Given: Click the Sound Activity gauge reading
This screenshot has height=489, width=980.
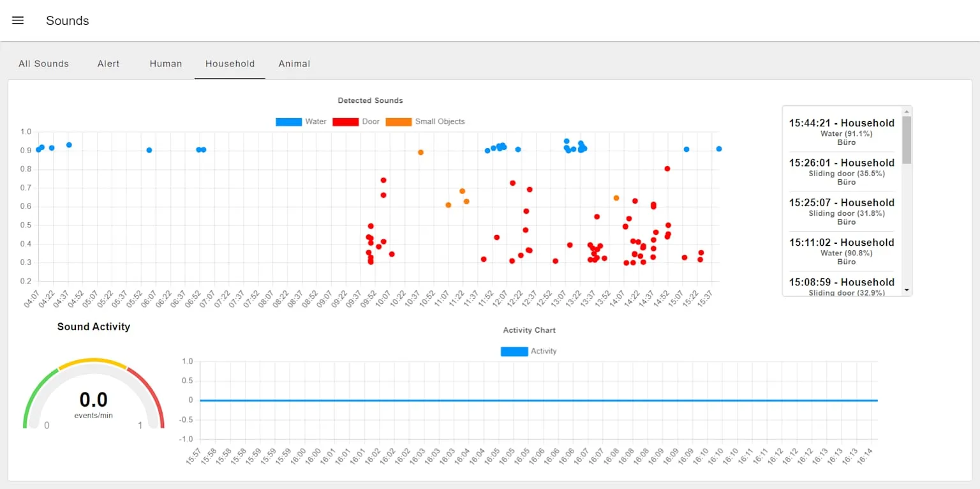Looking at the screenshot, I should 93,400.
